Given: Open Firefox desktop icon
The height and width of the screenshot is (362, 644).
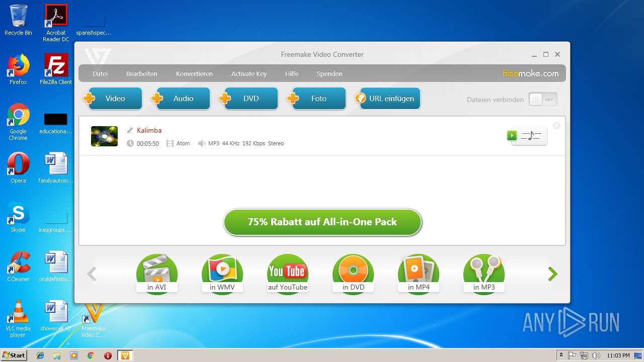Looking at the screenshot, I should click(x=18, y=69).
